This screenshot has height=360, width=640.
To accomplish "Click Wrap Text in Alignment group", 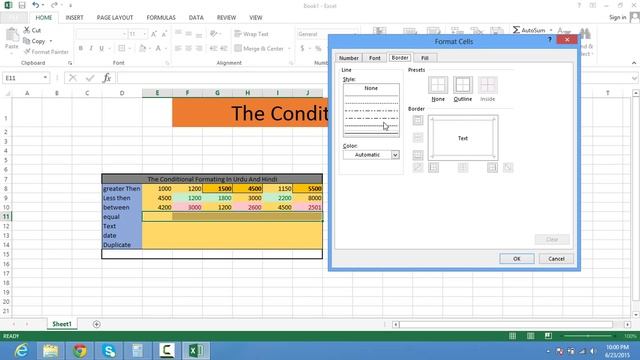I will point(251,34).
